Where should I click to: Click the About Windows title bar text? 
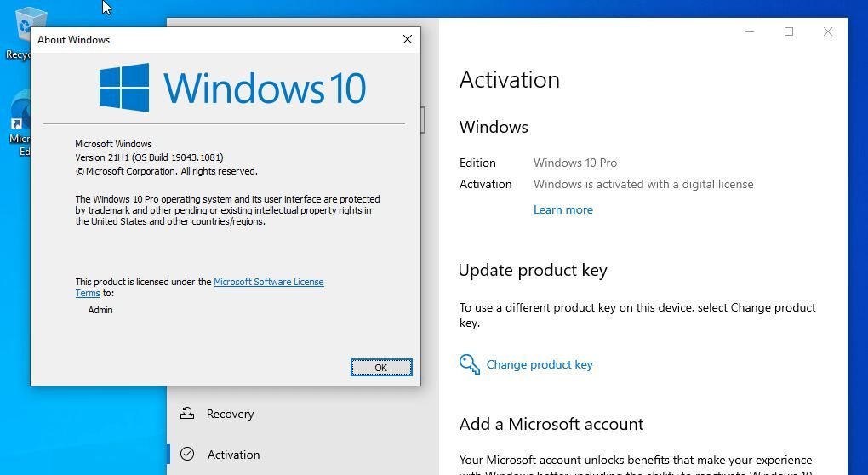74,40
